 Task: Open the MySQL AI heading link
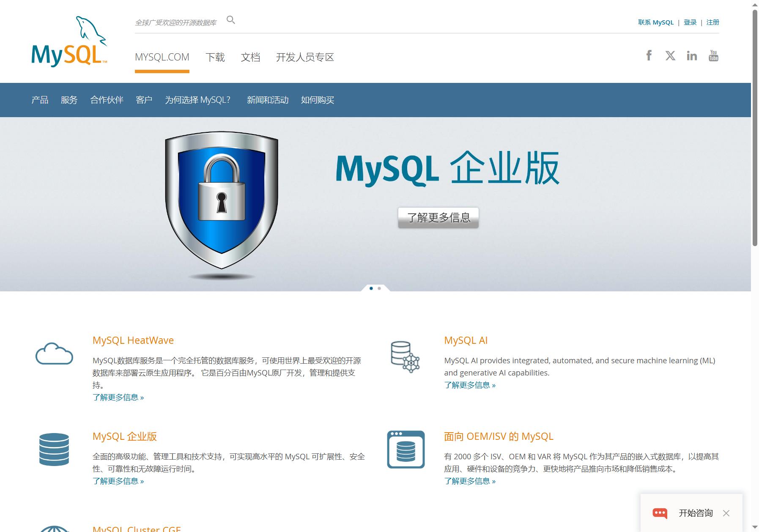[x=466, y=340]
